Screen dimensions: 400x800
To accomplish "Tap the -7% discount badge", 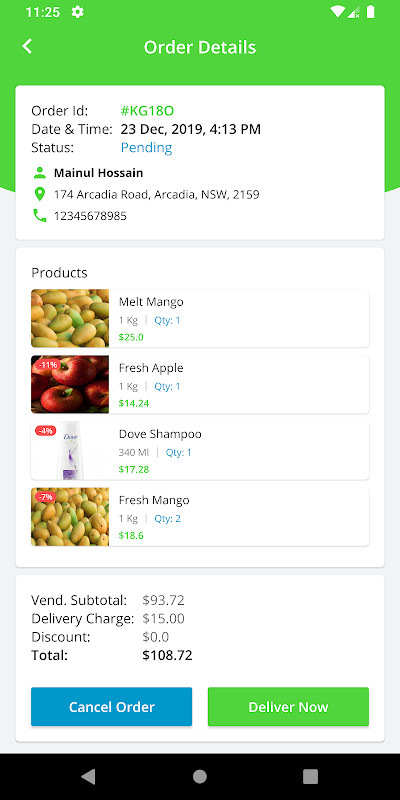I will pos(45,497).
